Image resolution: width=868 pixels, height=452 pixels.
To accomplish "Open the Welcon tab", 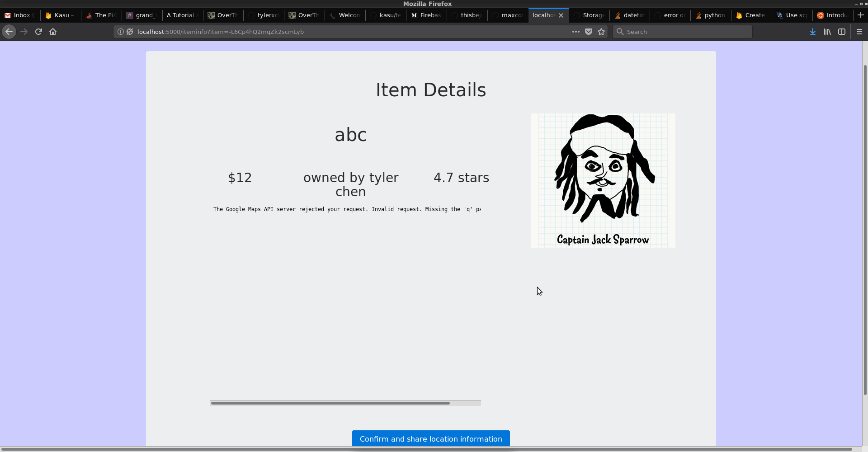I will point(345,15).
